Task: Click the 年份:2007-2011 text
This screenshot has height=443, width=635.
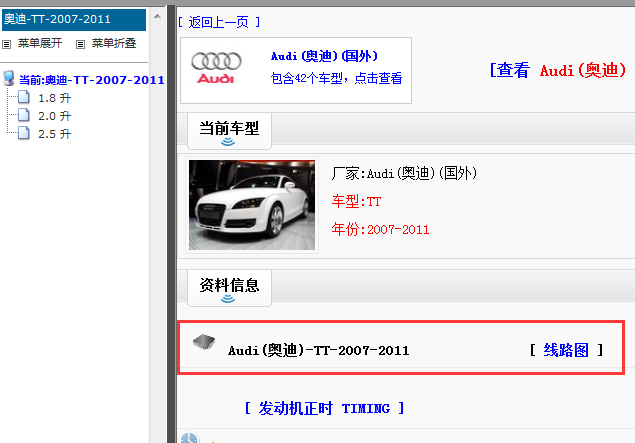Action: tap(380, 230)
